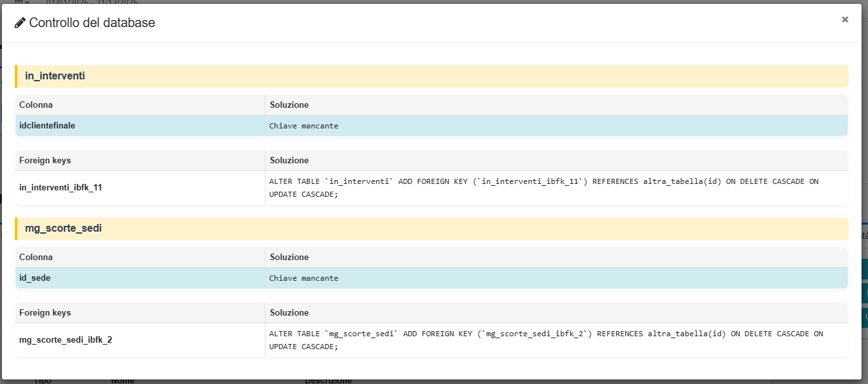Click the pencil icon beside the dialog title

click(20, 23)
